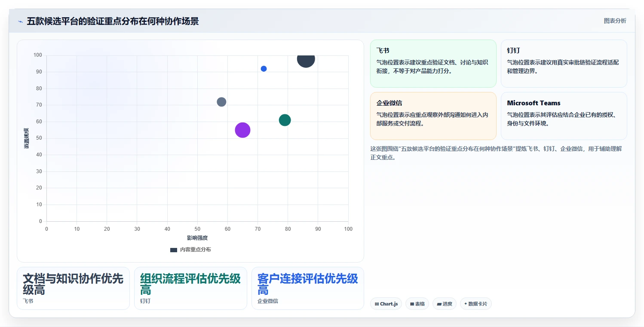644x327 pixels.
Task: Click the 飞书 caption under first data card
Action: [x=28, y=301]
